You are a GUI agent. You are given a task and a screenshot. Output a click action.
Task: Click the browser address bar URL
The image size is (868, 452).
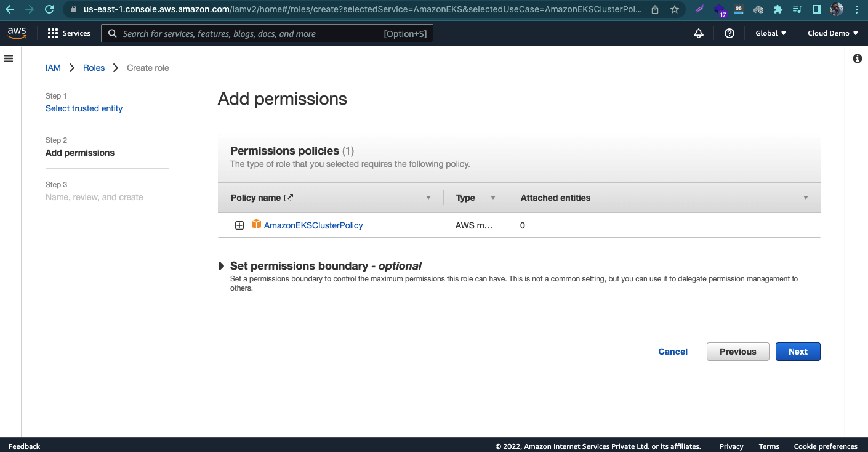click(x=362, y=9)
